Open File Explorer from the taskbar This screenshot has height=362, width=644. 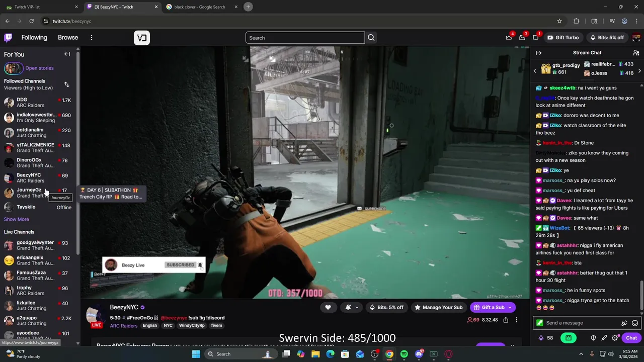(315, 354)
